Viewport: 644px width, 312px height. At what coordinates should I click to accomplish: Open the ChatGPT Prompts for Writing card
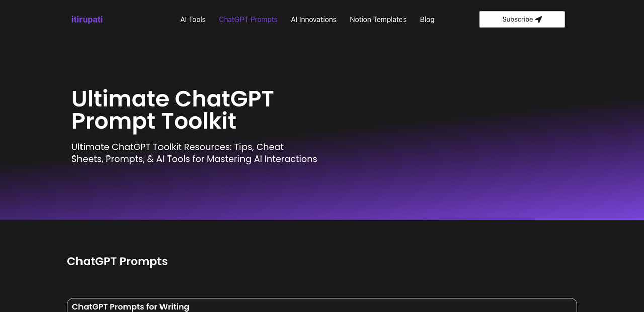[322, 305]
